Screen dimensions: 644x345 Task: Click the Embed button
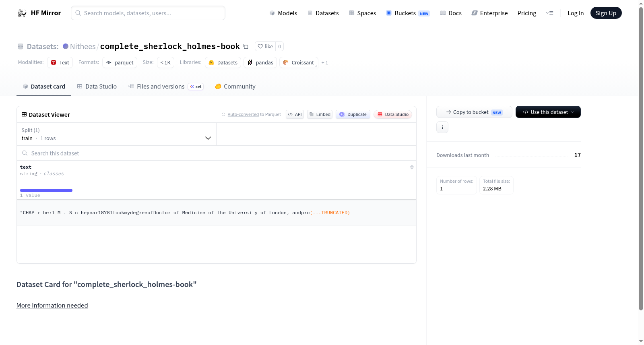[320, 114]
